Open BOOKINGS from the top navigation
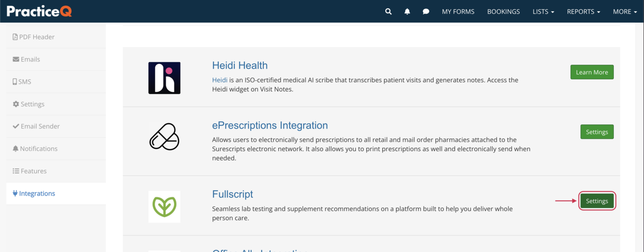Screen dimensions: 644x252 (503, 12)
